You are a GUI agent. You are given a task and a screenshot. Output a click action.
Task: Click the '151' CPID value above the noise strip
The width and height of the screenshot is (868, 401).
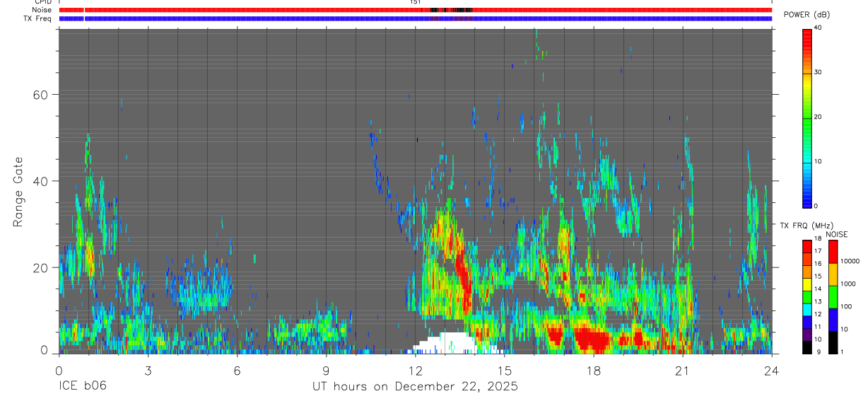[416, 2]
